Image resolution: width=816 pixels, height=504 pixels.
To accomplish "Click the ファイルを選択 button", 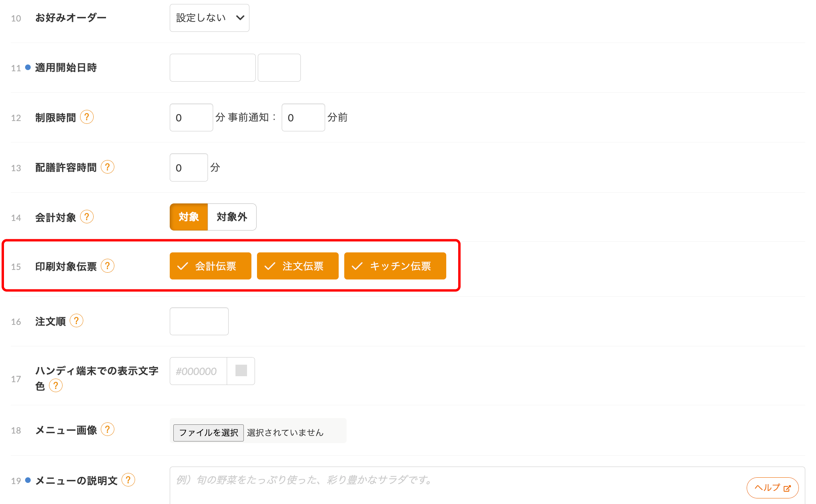I will pyautogui.click(x=208, y=433).
